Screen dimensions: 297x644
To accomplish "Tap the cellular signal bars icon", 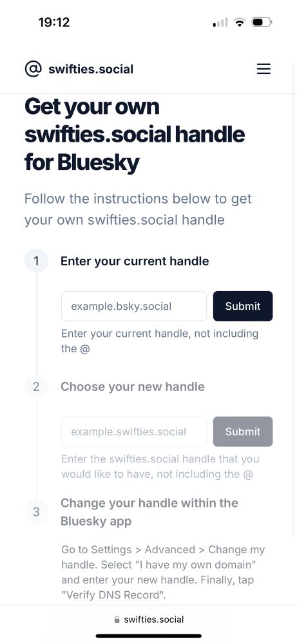I will click(220, 22).
